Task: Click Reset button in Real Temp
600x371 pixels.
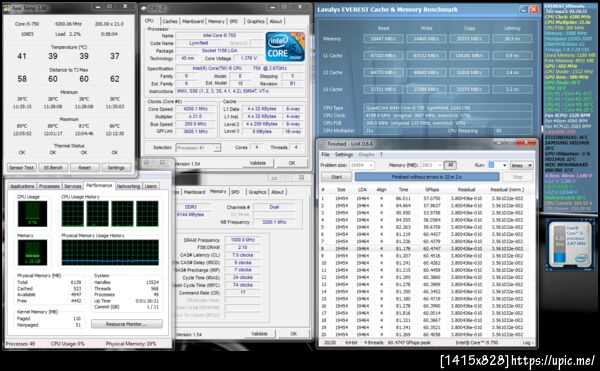Action: click(x=85, y=168)
